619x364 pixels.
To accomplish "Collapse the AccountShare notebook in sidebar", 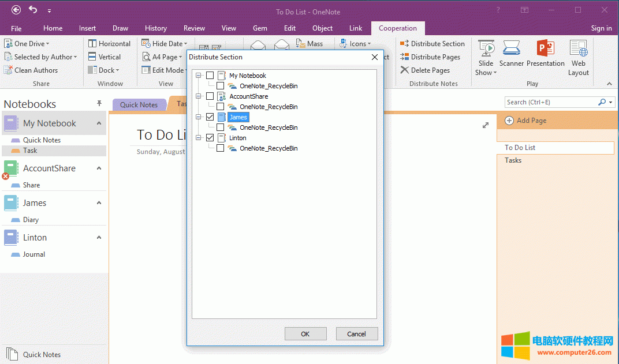I will point(99,168).
